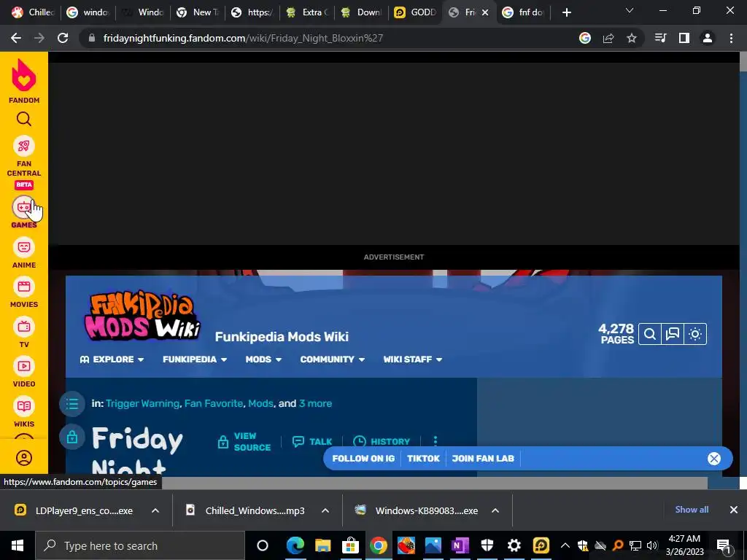Open the Movies category icon
Image resolution: width=747 pixels, height=560 pixels.
[x=24, y=287]
